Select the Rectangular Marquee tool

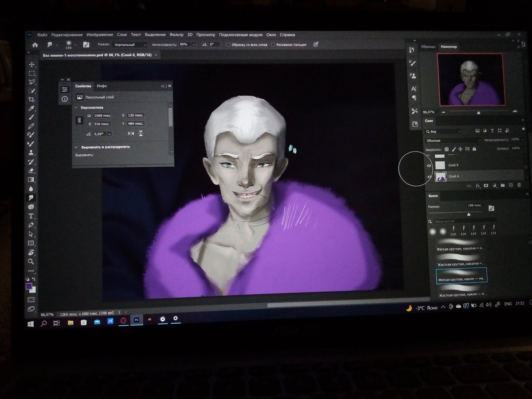click(31, 74)
